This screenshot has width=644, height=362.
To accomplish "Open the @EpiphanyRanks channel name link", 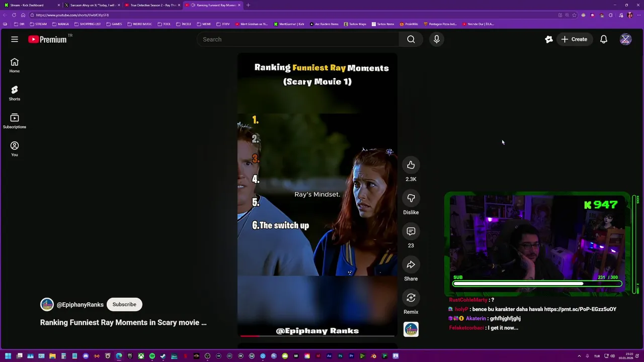I will [80, 305].
